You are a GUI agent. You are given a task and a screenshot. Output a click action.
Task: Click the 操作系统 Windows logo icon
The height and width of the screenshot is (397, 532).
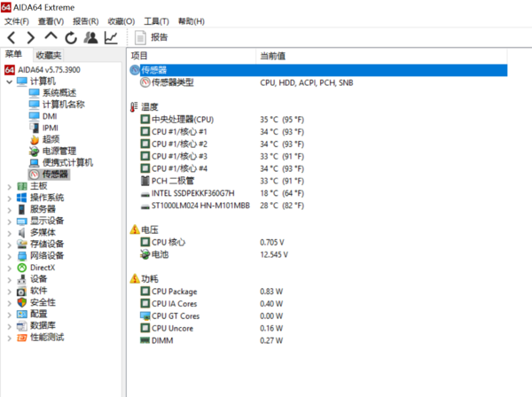click(21, 198)
